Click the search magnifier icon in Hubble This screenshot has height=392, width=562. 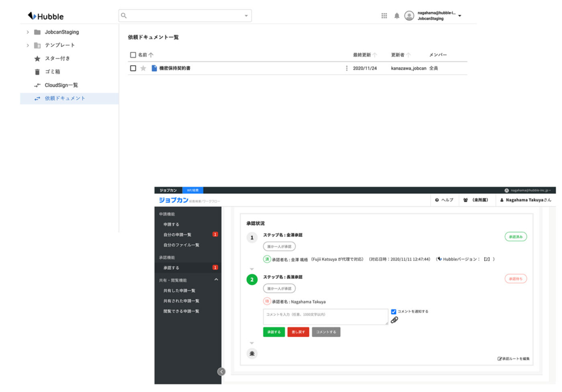[124, 16]
